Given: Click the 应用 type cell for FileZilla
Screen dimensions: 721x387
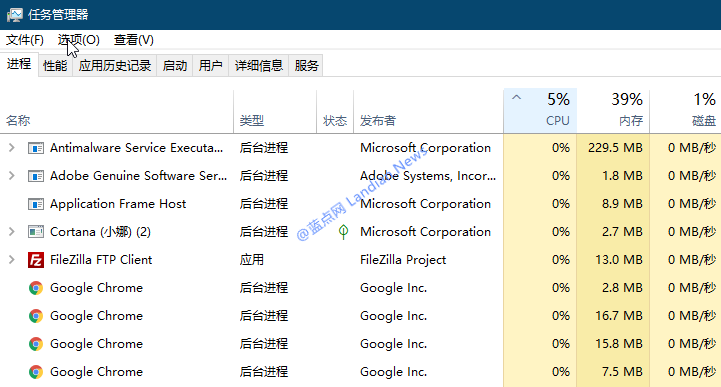Looking at the screenshot, I should click(252, 260).
